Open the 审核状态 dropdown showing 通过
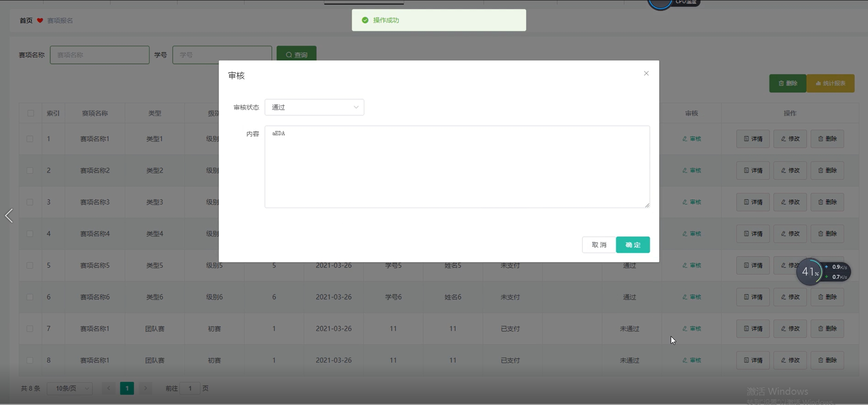868x405 pixels. (314, 107)
